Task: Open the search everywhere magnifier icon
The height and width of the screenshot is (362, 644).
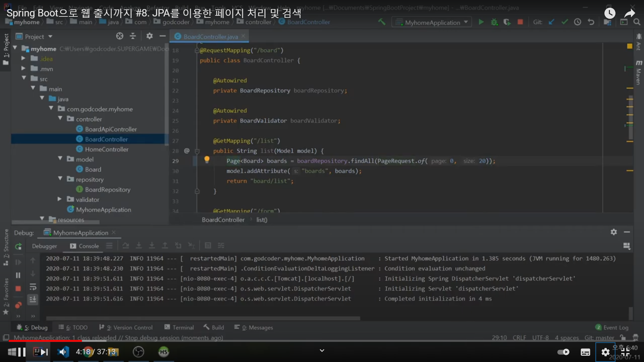Action: pos(637,22)
